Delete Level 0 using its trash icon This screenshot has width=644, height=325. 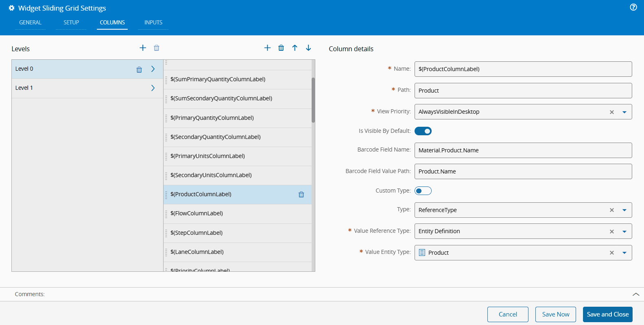[x=139, y=69]
